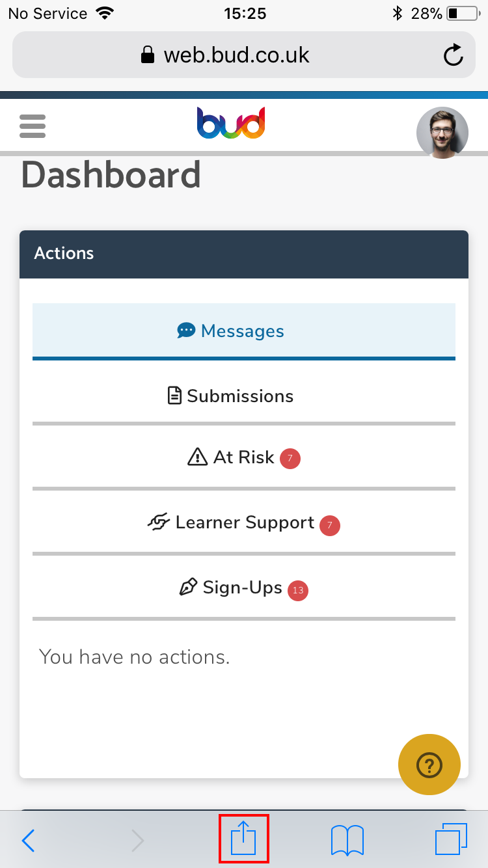The image size is (488, 868).
Task: Reload the page via refresh icon
Action: tap(454, 55)
